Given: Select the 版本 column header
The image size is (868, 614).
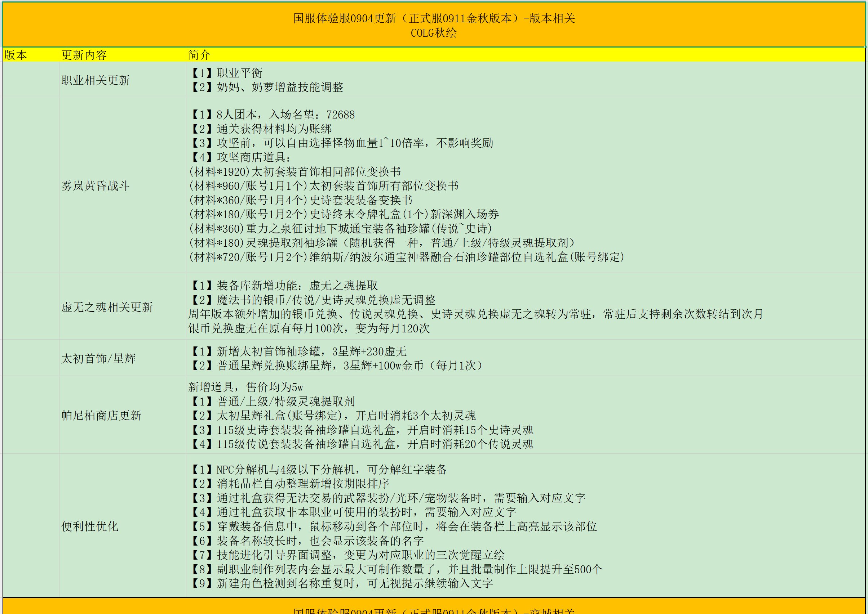Looking at the screenshot, I should (x=15, y=55).
